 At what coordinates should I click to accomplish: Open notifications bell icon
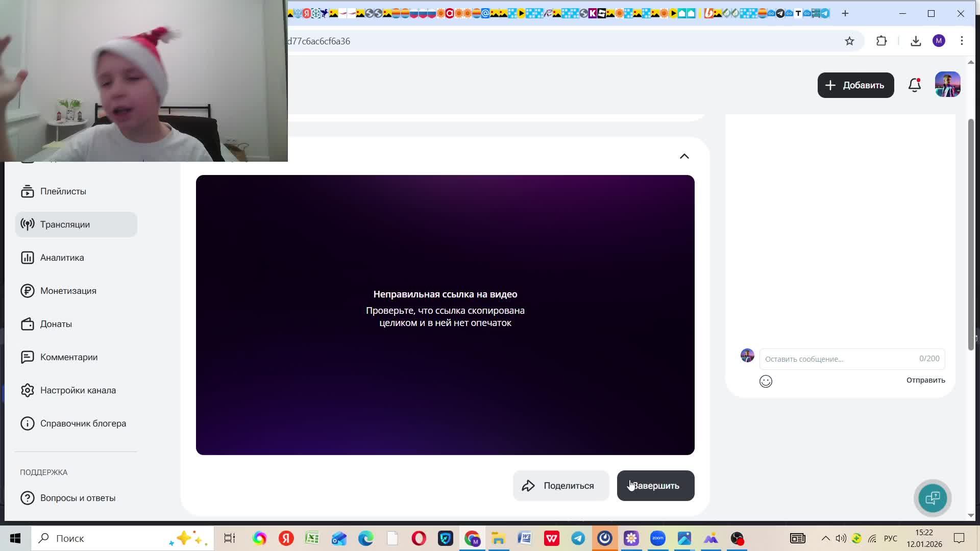point(914,85)
